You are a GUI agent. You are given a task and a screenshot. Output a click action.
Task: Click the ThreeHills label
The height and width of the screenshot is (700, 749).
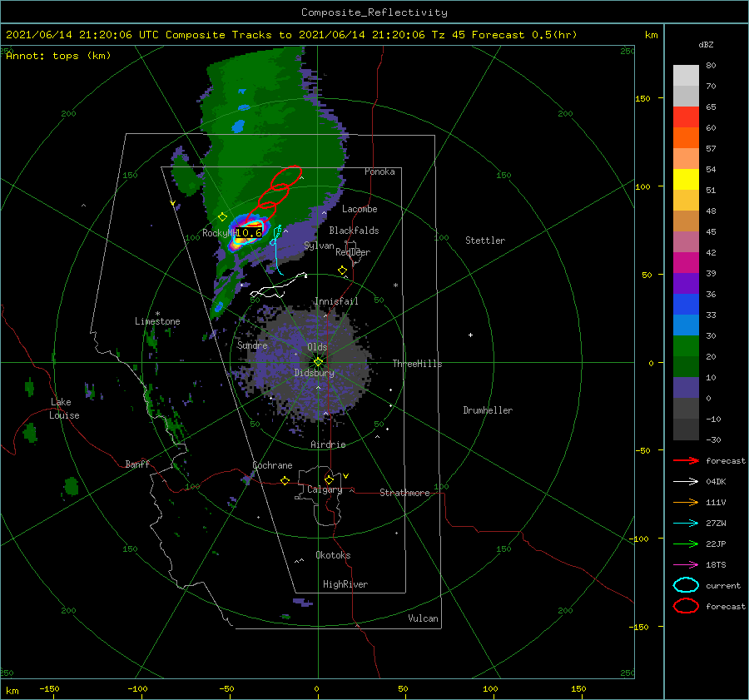(x=418, y=364)
